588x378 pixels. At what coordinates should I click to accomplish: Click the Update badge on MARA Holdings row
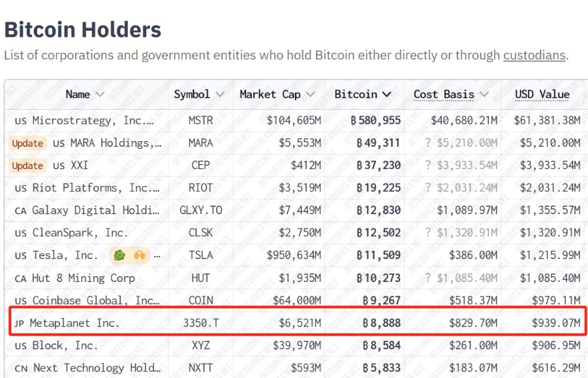pyautogui.click(x=27, y=143)
